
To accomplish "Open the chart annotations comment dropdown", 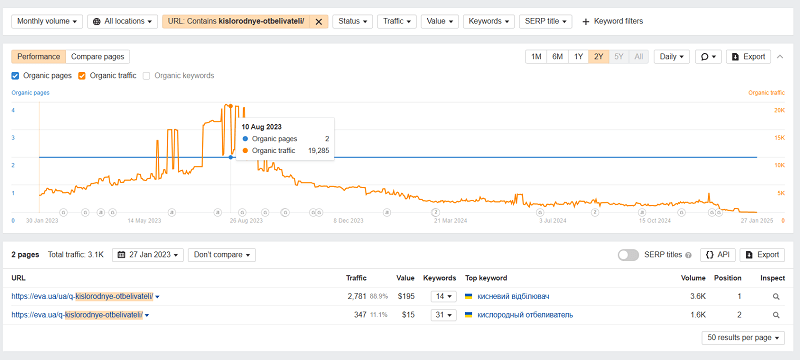I will [x=708, y=57].
